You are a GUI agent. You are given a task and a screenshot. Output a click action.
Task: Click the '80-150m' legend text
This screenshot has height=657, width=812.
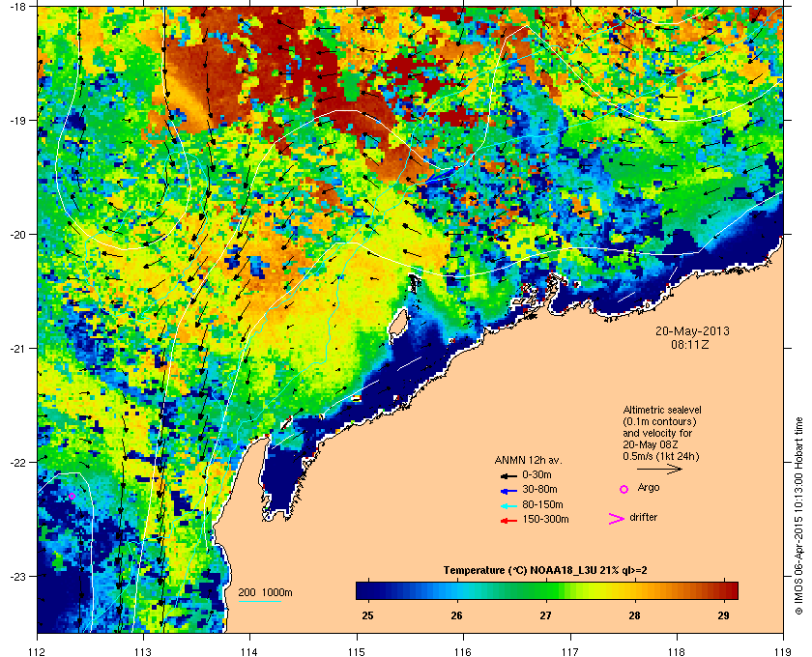542,504
